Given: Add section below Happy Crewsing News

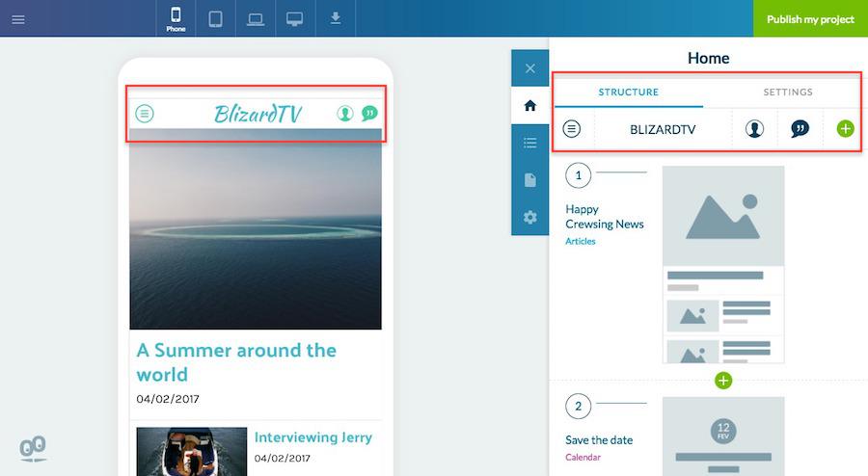Looking at the screenshot, I should click(723, 381).
